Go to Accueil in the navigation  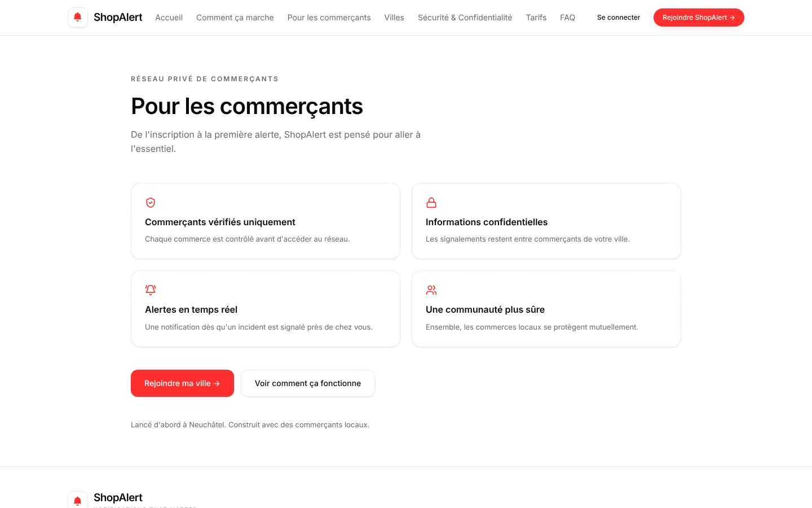tap(169, 17)
